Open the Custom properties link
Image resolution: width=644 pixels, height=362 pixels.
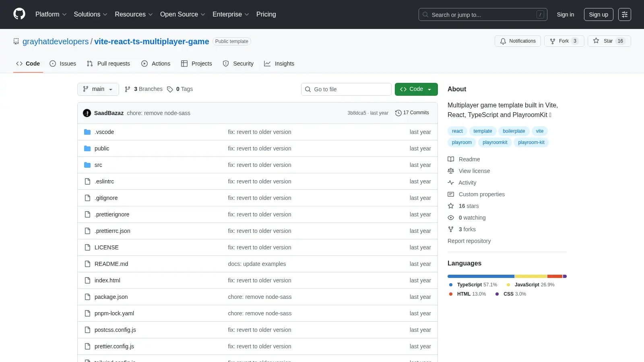476,194
